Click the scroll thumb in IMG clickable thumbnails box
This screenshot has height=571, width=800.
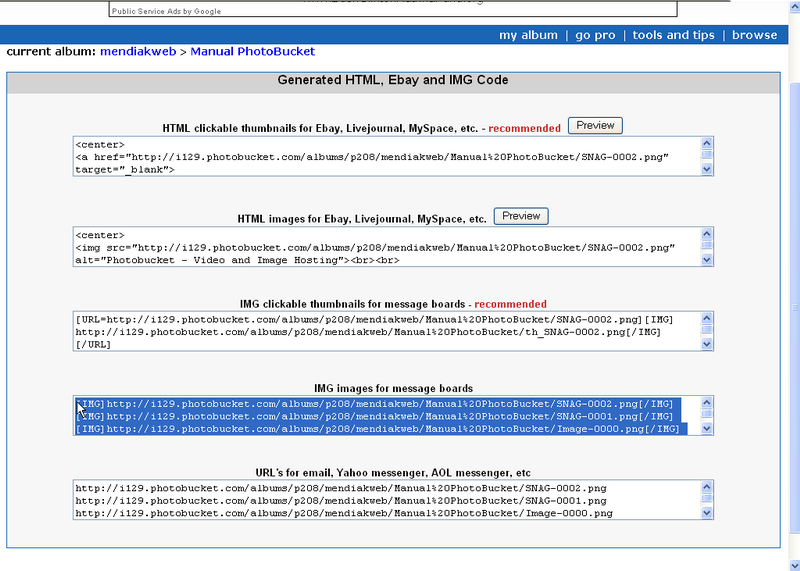tap(707, 330)
